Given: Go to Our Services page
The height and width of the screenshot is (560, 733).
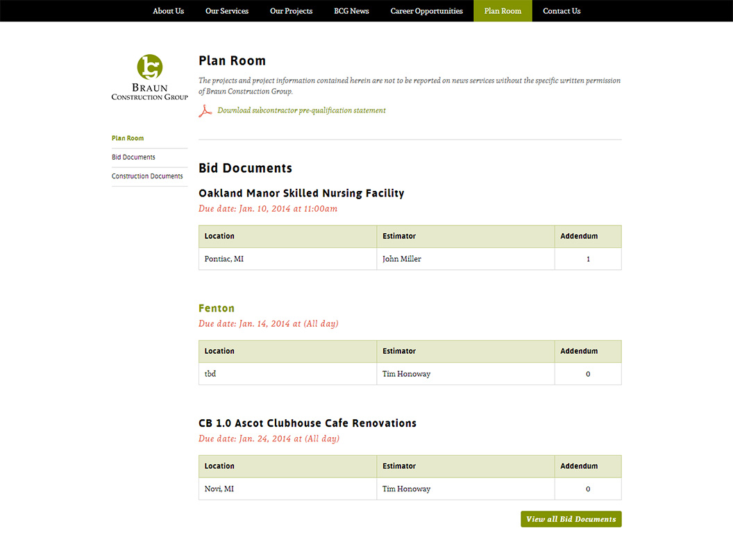Looking at the screenshot, I should (x=227, y=11).
